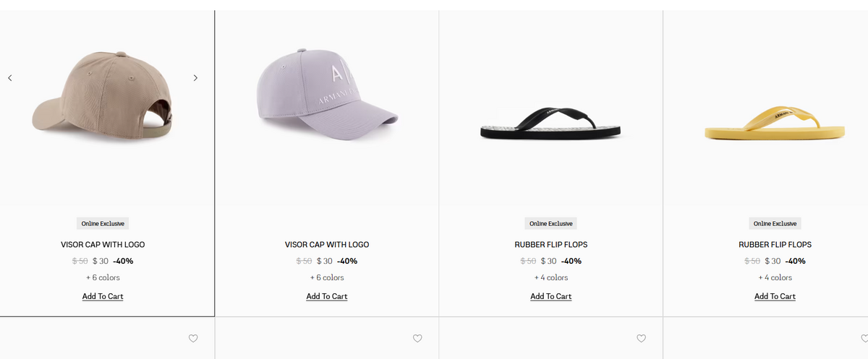Click wishlist heart below the lilac cap card
The height and width of the screenshot is (359, 868).
point(417,338)
